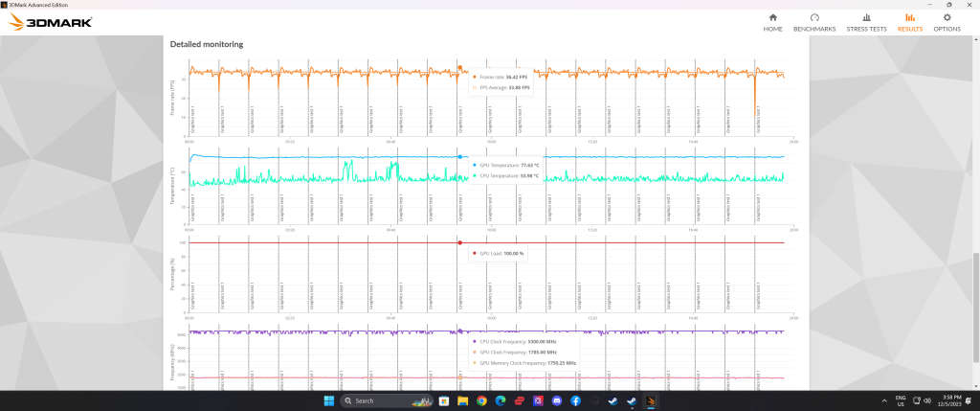Select the CPU Temperature 53.98 °C readout
Image resolution: width=980 pixels, height=411 pixels.
[x=509, y=175]
